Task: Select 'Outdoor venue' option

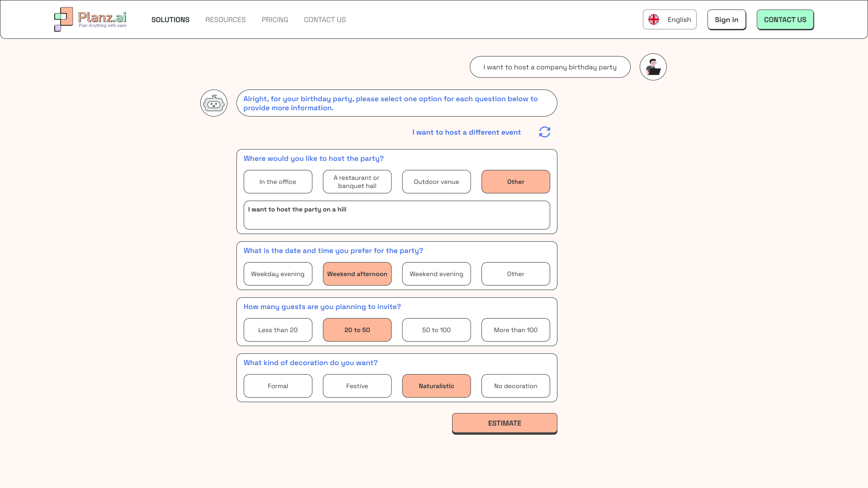Action: pyautogui.click(x=436, y=182)
